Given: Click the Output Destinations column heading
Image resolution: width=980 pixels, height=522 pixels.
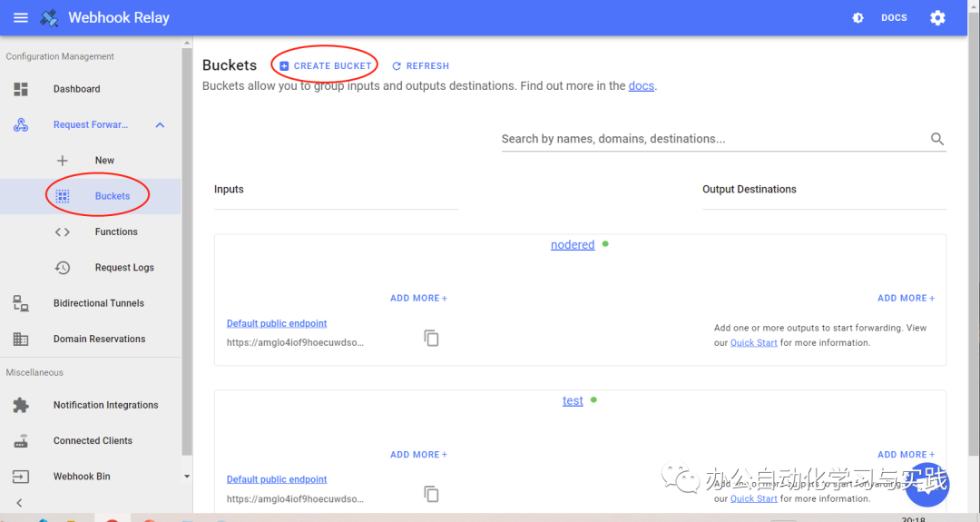Looking at the screenshot, I should pos(750,190).
